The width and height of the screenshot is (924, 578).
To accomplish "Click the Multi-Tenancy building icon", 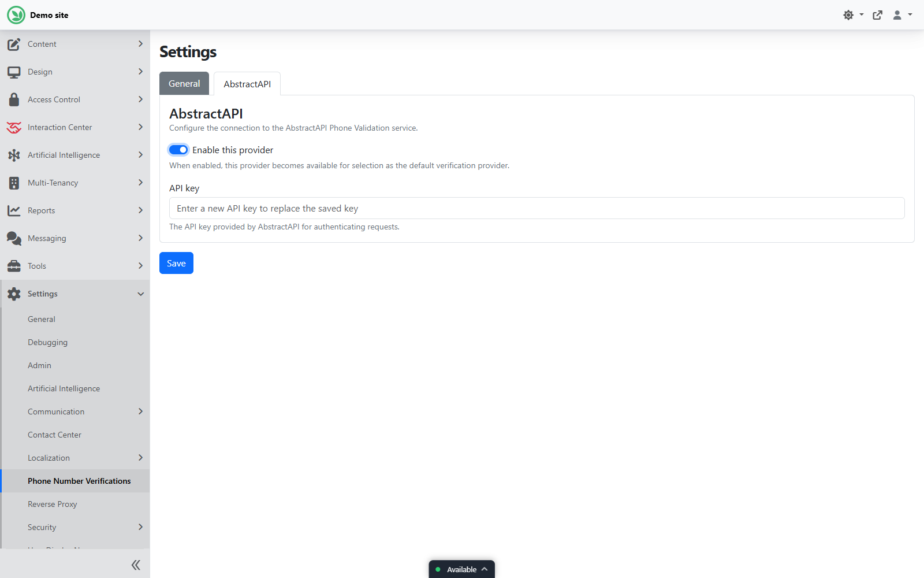I will point(14,183).
